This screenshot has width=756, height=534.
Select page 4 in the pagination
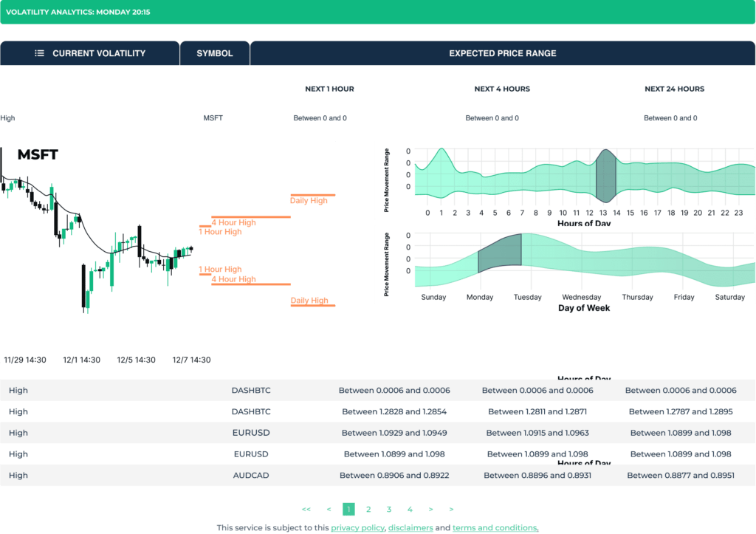(409, 509)
